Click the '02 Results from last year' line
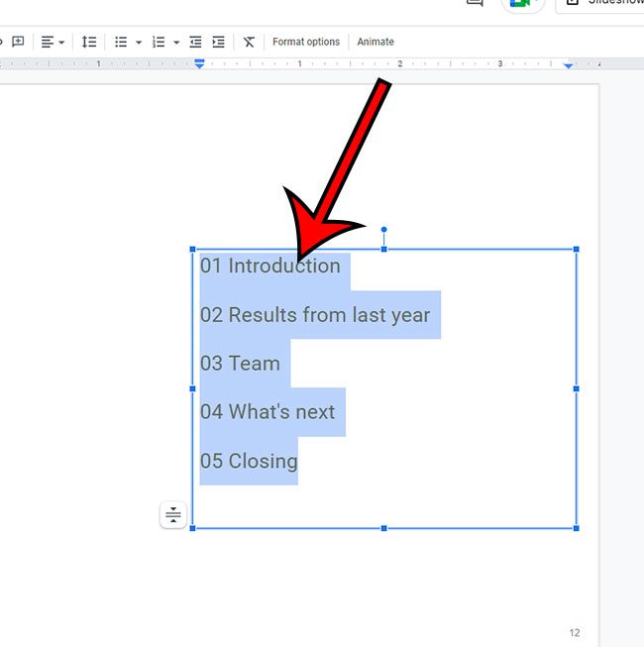The image size is (644, 647). [315, 315]
